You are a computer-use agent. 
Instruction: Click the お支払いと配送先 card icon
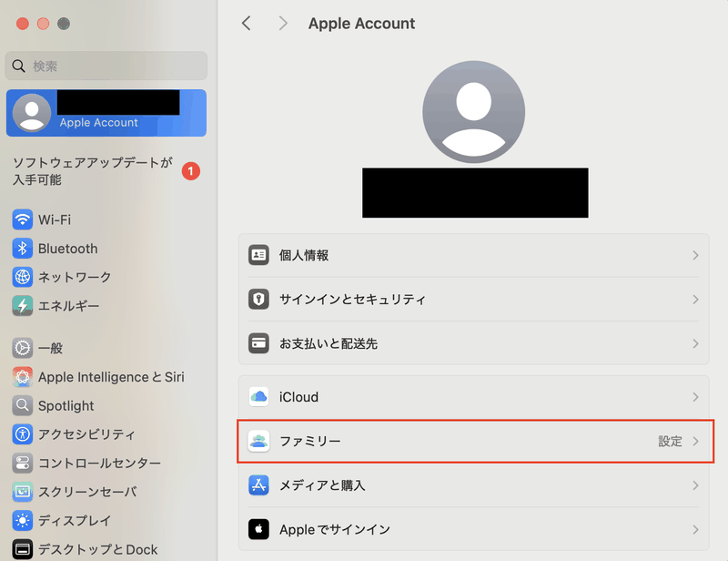pos(258,343)
